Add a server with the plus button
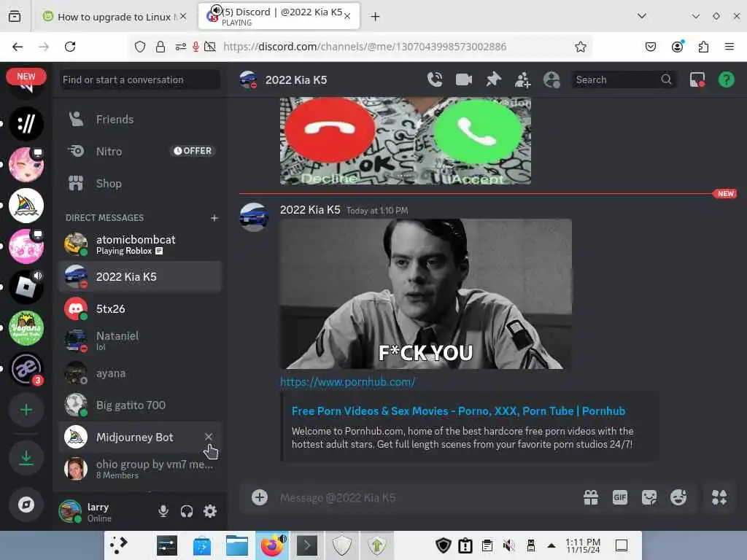Viewport: 747px width, 560px height. click(26, 410)
